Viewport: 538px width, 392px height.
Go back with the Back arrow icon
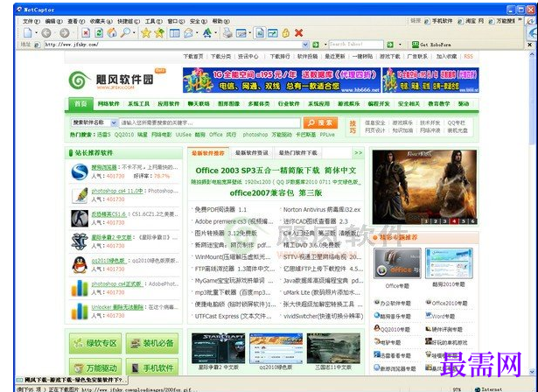(46, 33)
